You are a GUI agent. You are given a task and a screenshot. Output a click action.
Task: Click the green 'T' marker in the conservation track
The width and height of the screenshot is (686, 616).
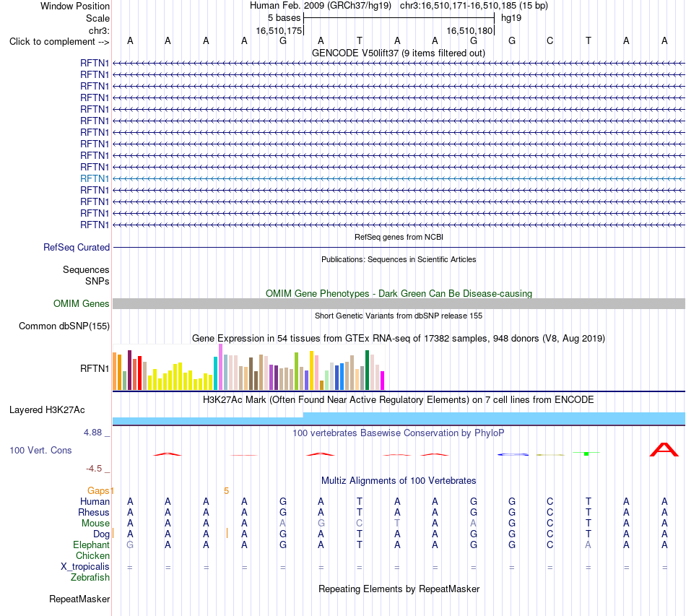pyautogui.click(x=586, y=454)
